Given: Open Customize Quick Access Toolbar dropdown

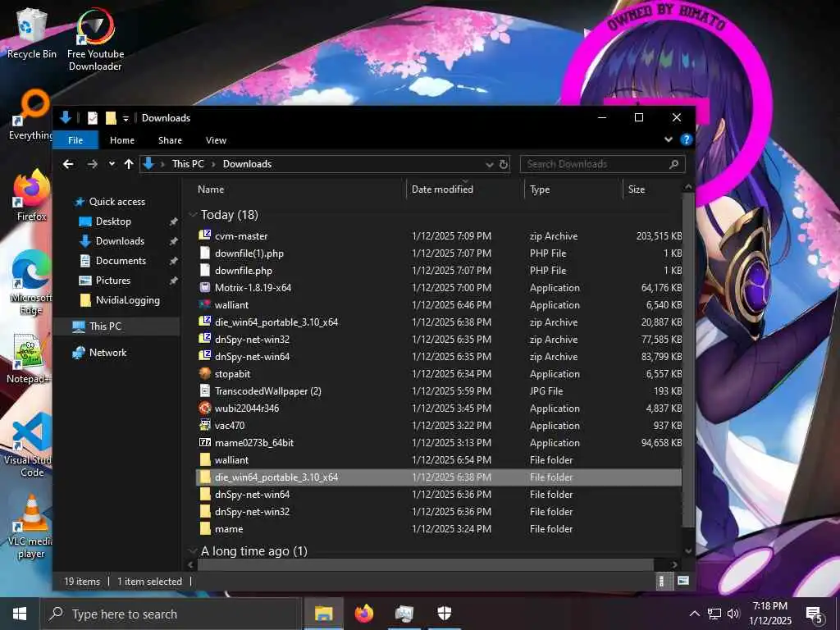Looking at the screenshot, I should pos(126,118).
